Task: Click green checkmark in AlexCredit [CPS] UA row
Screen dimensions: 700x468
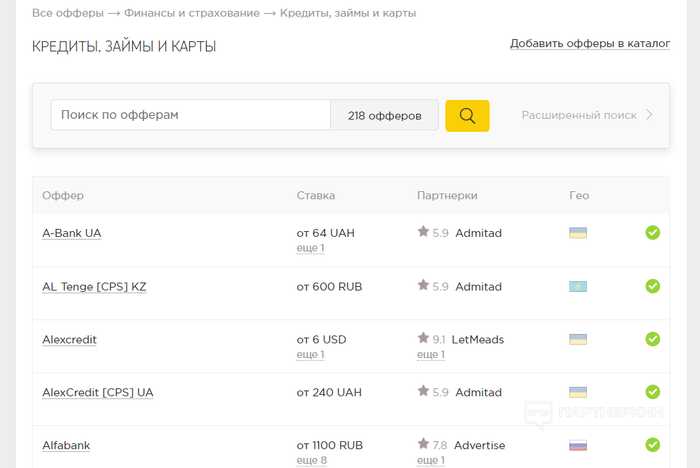Action: coord(652,392)
